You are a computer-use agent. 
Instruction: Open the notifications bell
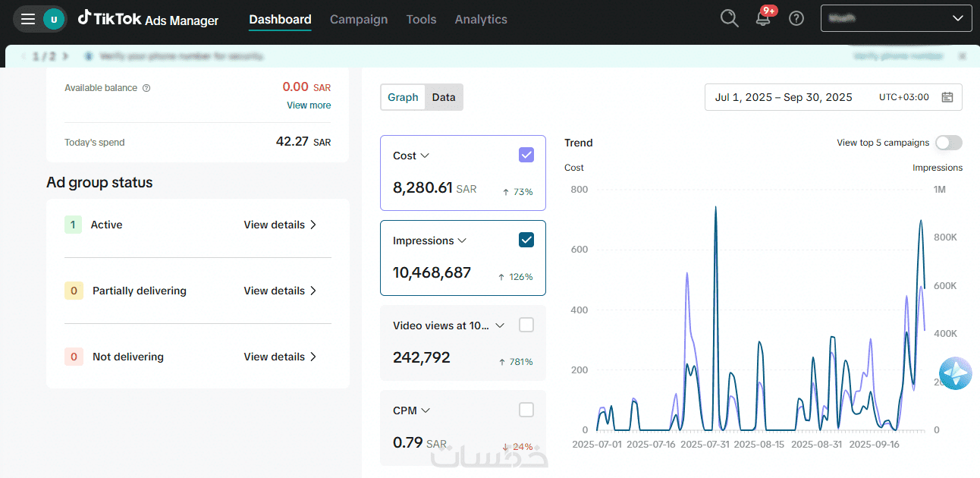coord(763,19)
